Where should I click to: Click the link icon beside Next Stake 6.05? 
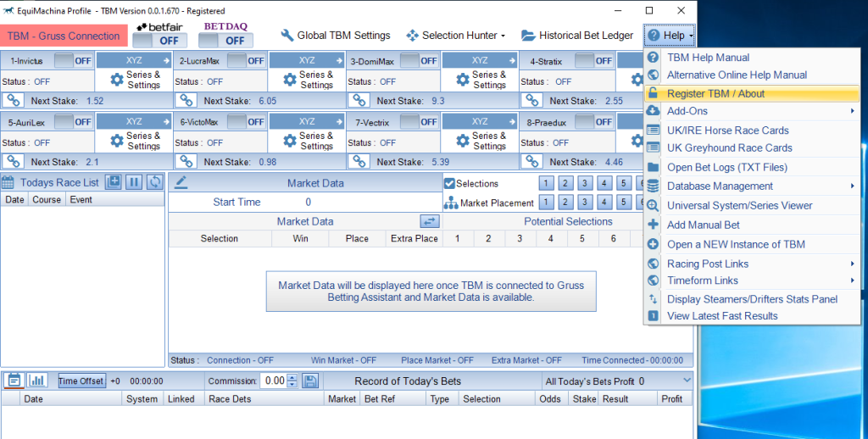[186, 101]
